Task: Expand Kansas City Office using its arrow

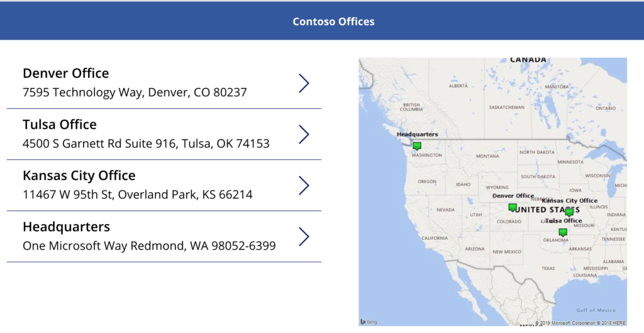Action: [304, 185]
